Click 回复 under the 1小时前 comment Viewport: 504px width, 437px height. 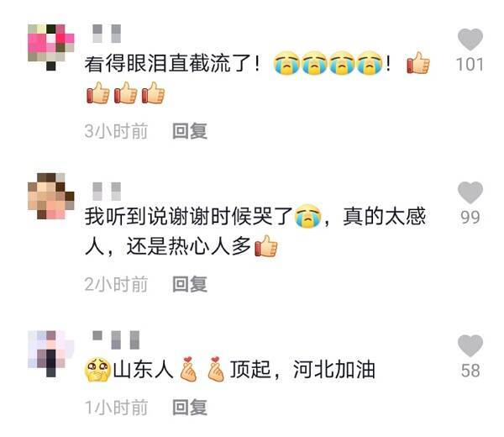189,407
